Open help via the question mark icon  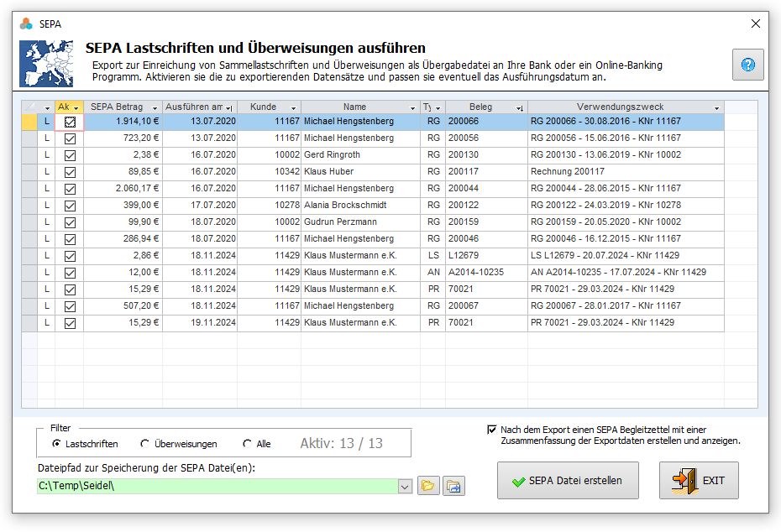[747, 65]
